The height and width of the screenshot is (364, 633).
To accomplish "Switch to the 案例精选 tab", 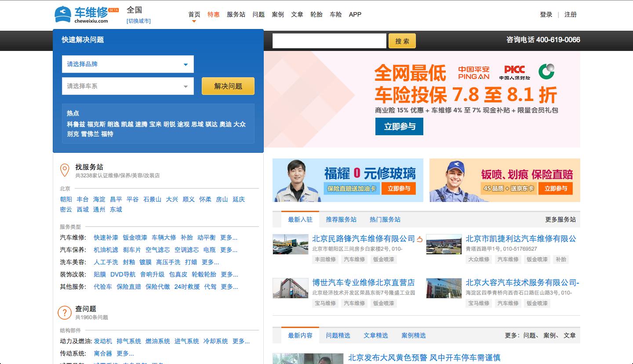I will 414,335.
